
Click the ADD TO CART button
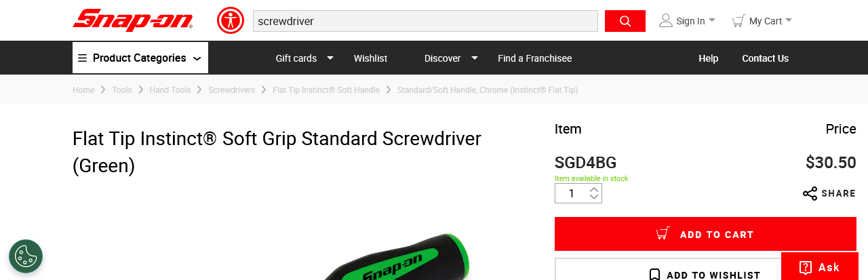pos(705,234)
